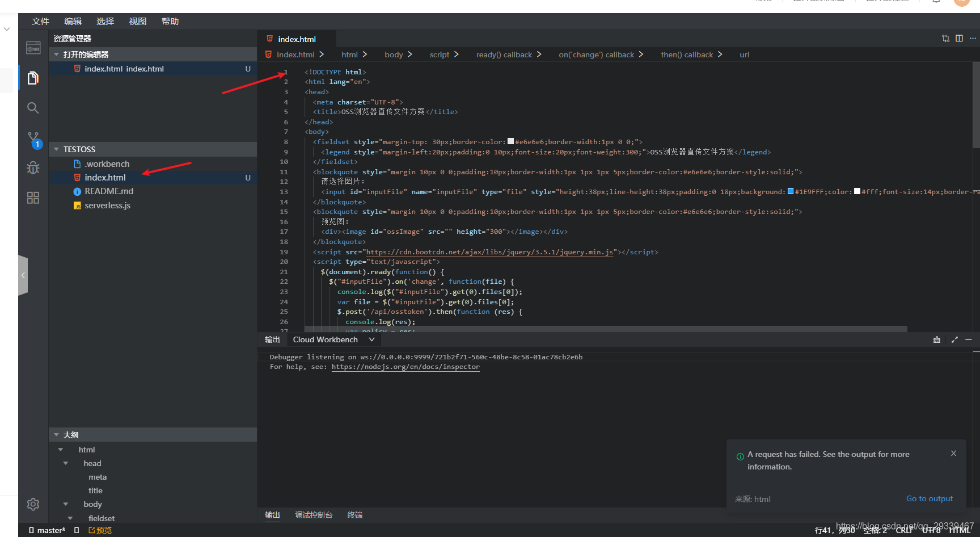980x537 pixels.
Task: Collapse the body node in outline
Action: coord(66,504)
